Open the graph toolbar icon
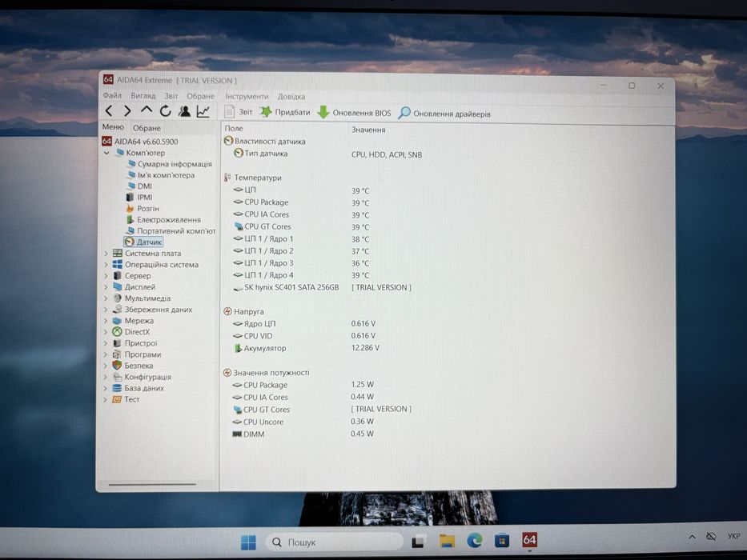The width and height of the screenshot is (747, 560). pos(203,111)
